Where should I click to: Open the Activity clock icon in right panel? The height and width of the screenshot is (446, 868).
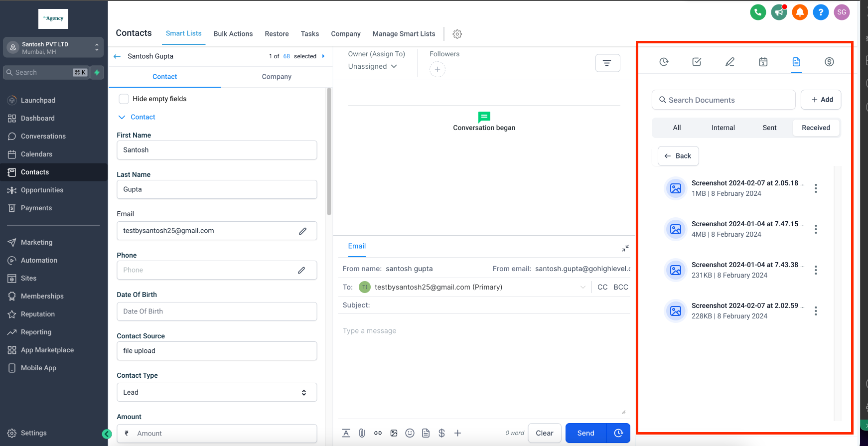[x=664, y=62]
